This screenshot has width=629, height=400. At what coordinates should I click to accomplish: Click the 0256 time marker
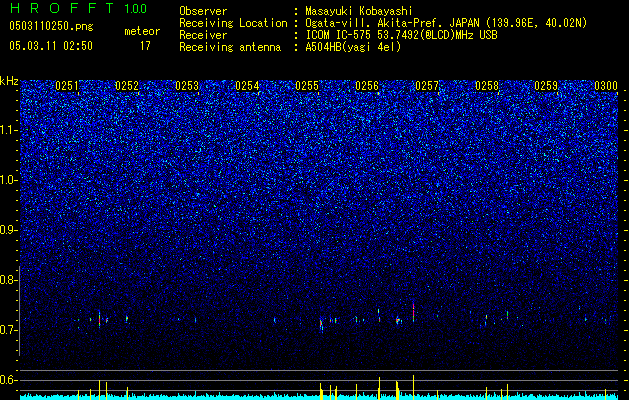tap(367, 86)
